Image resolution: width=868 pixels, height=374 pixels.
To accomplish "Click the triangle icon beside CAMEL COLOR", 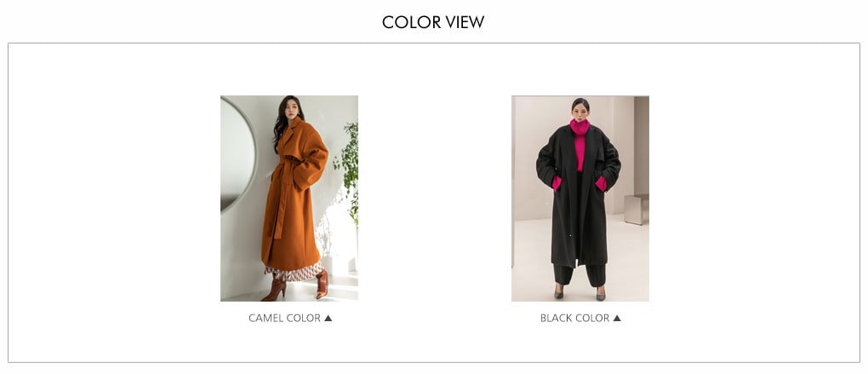I will click(x=328, y=318).
